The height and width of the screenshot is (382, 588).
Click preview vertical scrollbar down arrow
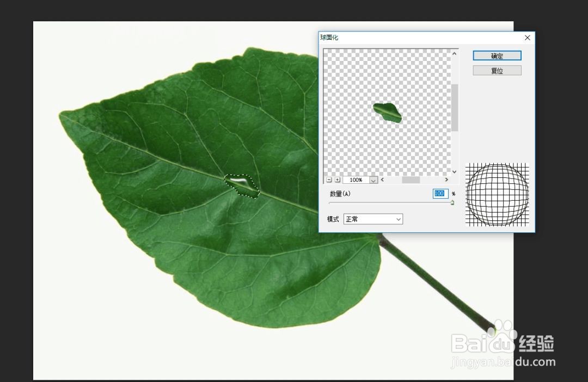pyautogui.click(x=455, y=172)
